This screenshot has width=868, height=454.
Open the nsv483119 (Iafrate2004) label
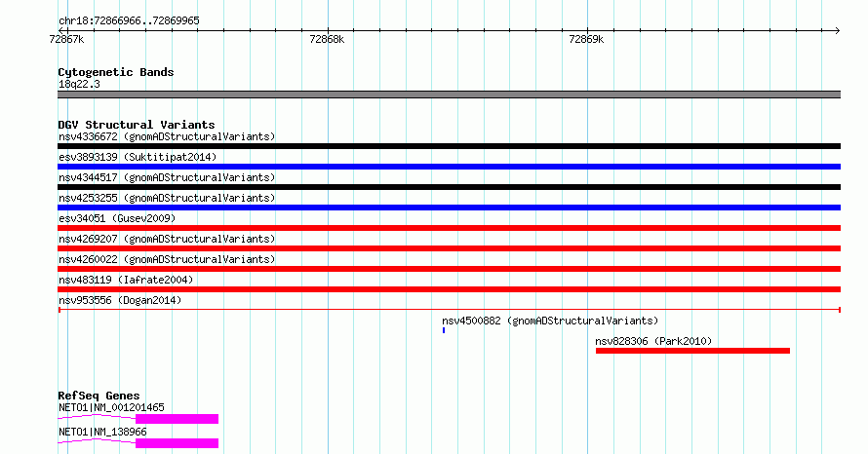pos(126,280)
